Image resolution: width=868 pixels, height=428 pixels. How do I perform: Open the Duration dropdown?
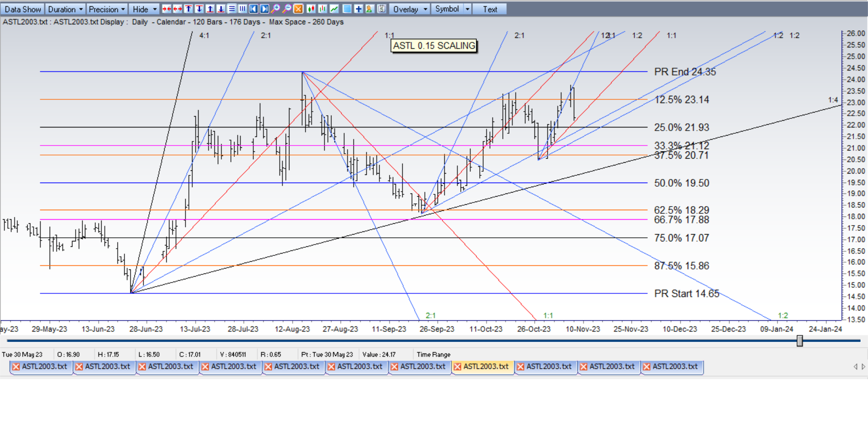click(66, 9)
